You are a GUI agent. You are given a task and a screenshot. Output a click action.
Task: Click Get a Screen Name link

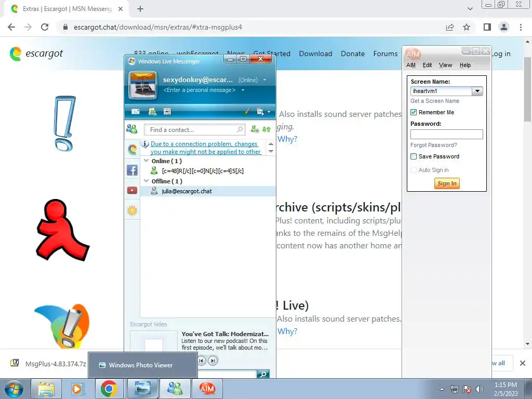coord(435,101)
